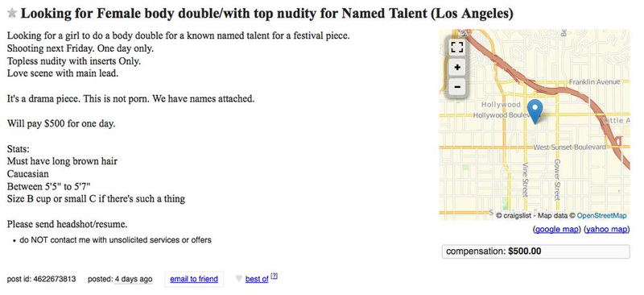The image size is (644, 295).
Task: Click the Hollywood label on the map
Action: [501, 105]
